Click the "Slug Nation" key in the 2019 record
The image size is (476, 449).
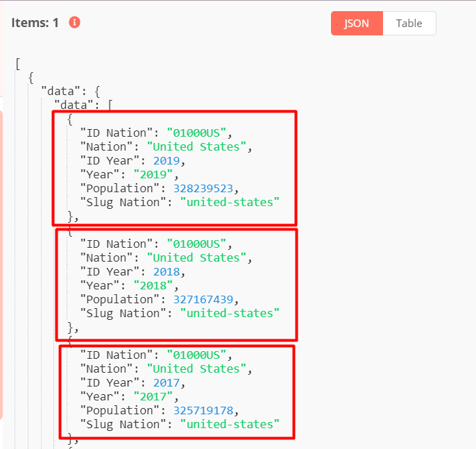point(123,202)
